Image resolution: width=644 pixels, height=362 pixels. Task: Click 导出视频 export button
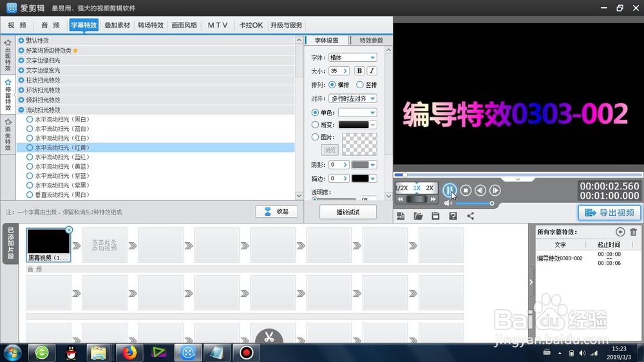pyautogui.click(x=609, y=213)
